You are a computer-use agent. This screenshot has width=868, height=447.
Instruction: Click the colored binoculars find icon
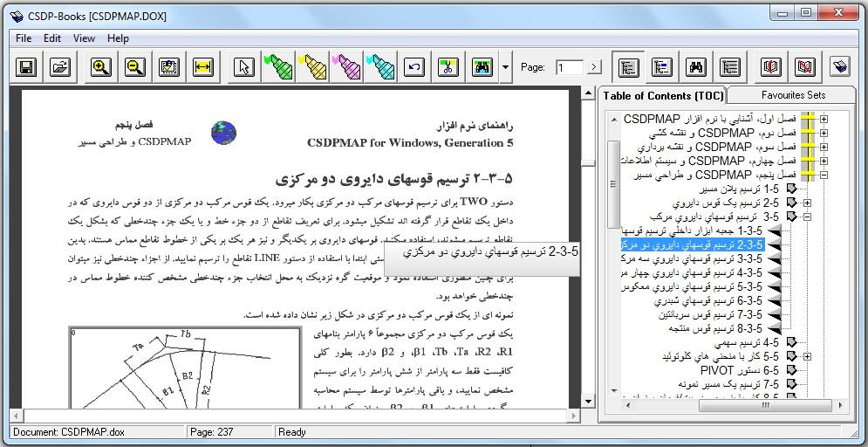tap(482, 67)
